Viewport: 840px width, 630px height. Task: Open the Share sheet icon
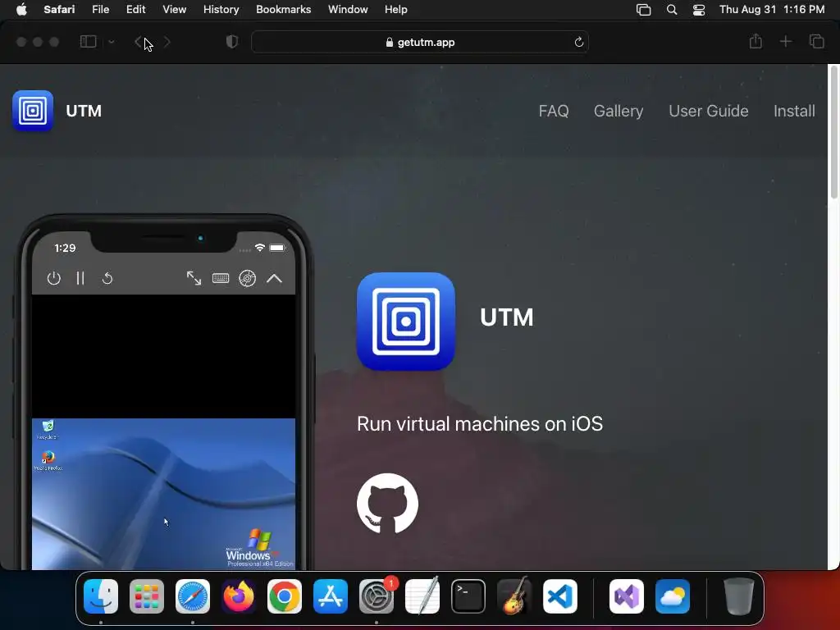pos(756,41)
